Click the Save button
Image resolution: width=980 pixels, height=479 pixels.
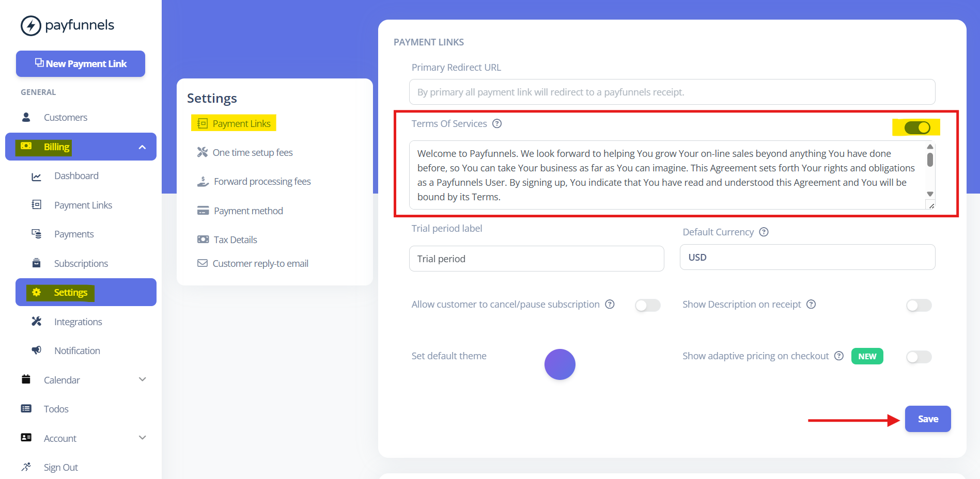928,419
